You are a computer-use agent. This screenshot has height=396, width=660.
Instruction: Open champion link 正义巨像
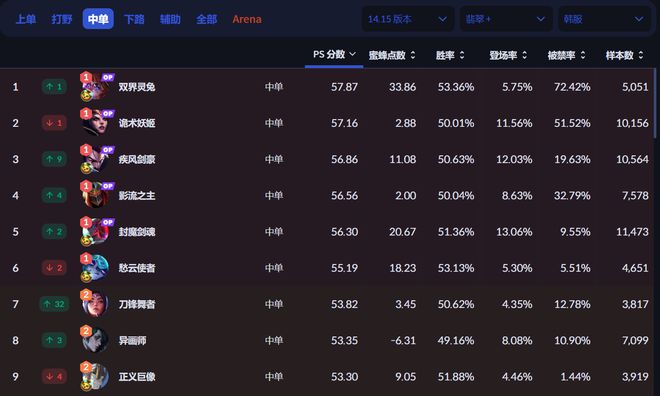pyautogui.click(x=137, y=377)
